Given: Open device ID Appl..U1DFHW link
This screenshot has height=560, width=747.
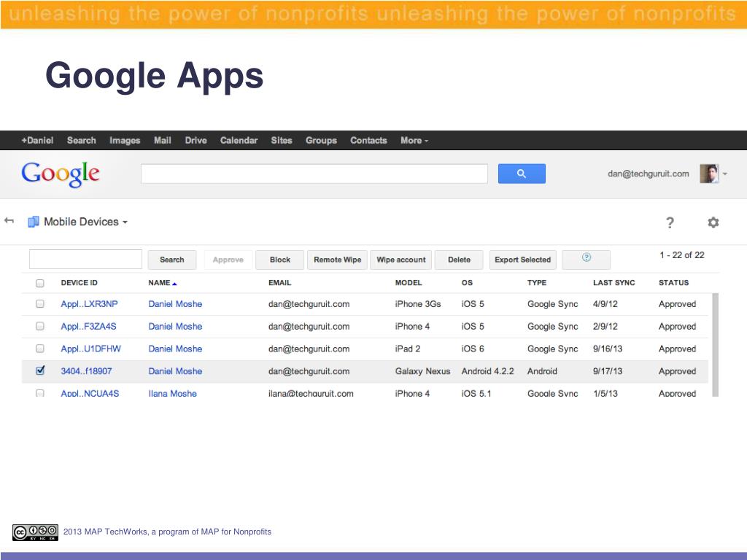Looking at the screenshot, I should 90,349.
